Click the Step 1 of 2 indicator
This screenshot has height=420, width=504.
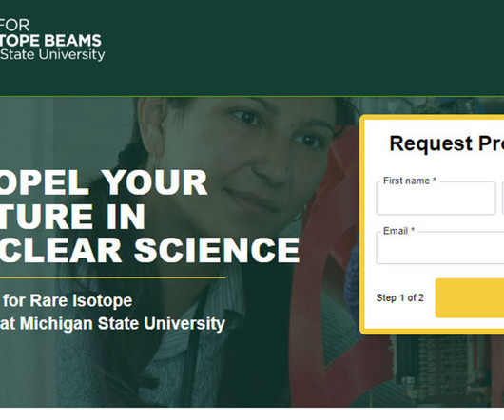399,298
